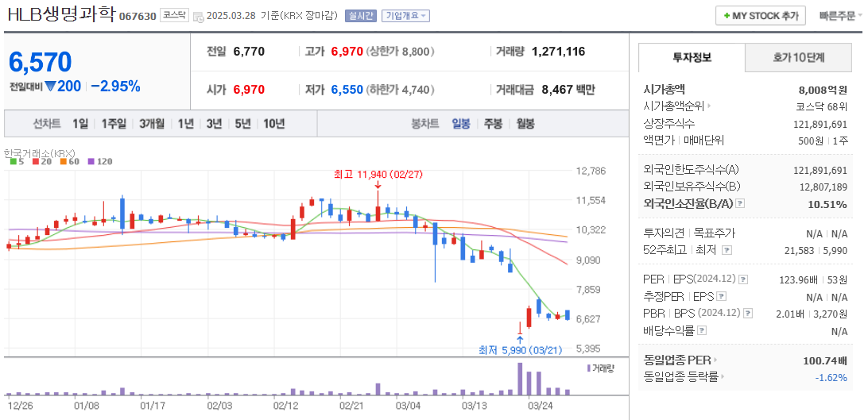Select the 1년 line chart period
Viewport: 868px width, 420px height.
pos(185,124)
